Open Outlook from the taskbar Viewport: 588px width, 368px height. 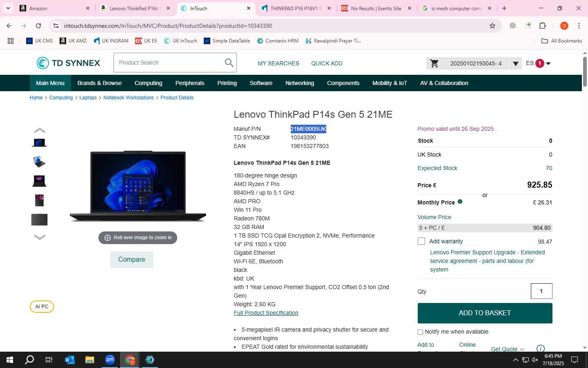coord(70,360)
